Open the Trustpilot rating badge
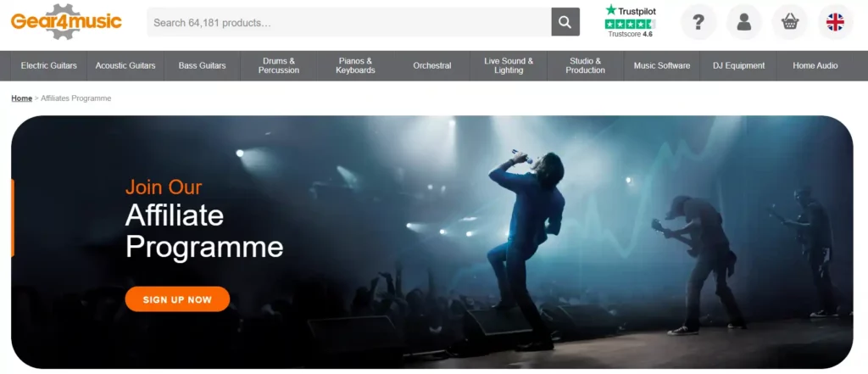 click(x=631, y=21)
